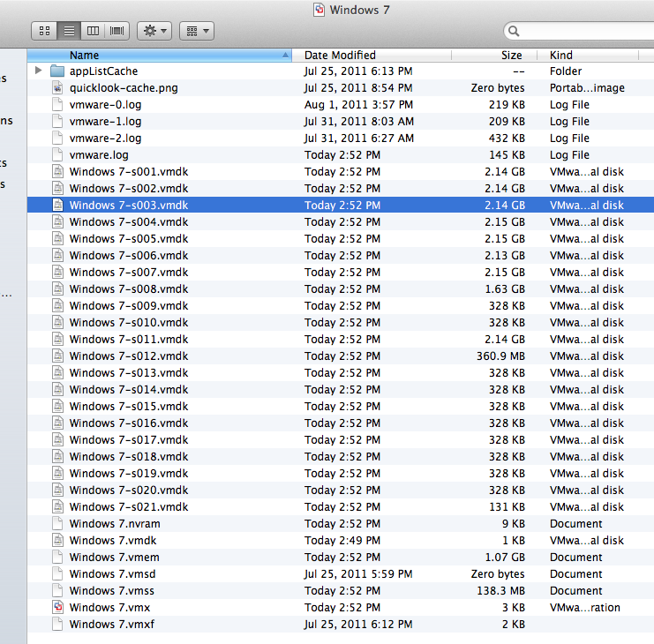Select the Windows 7-s004.vmdk disk icon
The image size is (654, 644).
click(x=57, y=221)
